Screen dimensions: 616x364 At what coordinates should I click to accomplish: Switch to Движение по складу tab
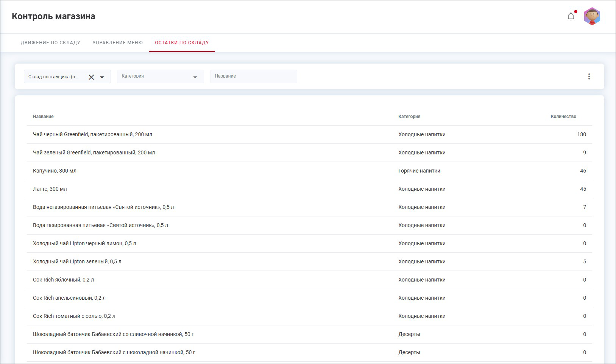coord(50,43)
